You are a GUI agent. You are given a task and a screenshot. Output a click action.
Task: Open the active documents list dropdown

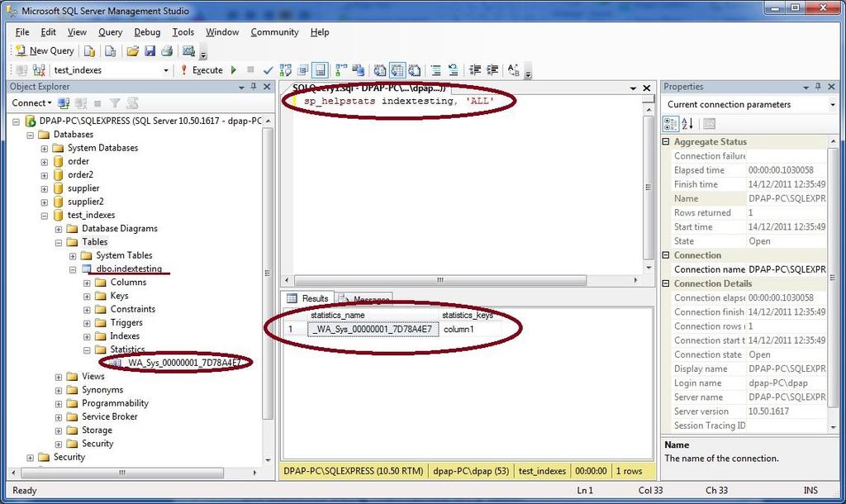633,88
